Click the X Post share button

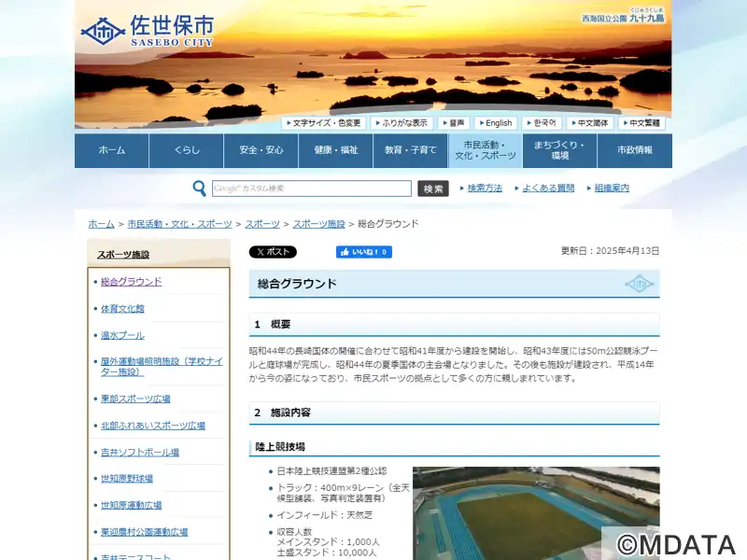tap(273, 252)
